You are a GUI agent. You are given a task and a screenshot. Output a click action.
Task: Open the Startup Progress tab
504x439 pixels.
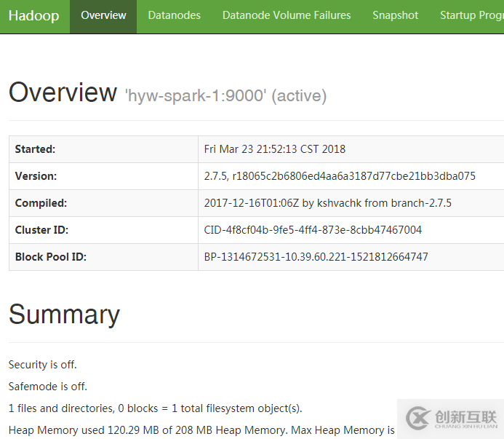pos(472,15)
